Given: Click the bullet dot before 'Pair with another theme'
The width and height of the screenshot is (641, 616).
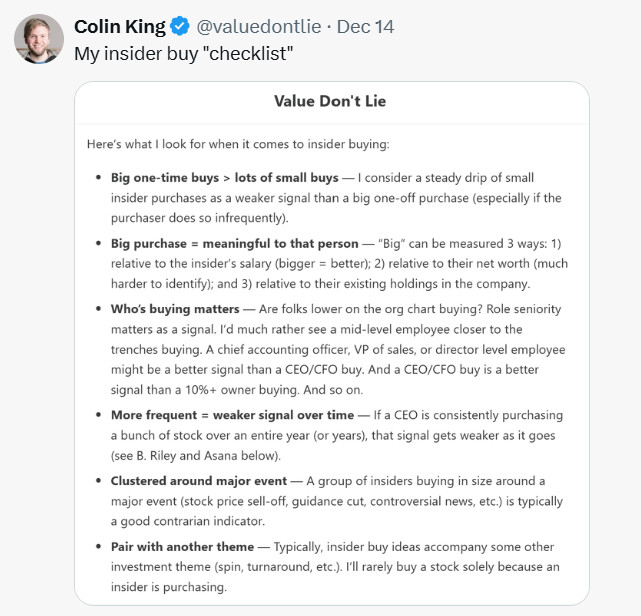Looking at the screenshot, I should click(97, 547).
